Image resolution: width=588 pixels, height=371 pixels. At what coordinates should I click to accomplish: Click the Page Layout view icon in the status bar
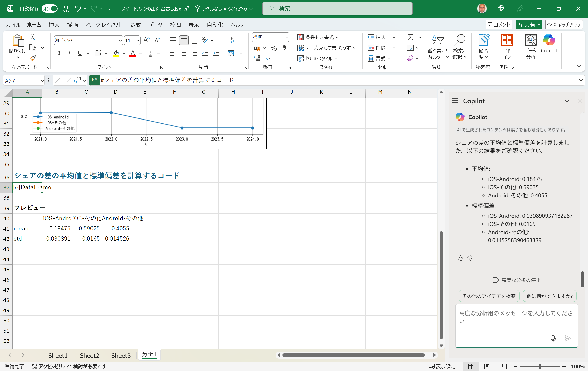(x=487, y=366)
